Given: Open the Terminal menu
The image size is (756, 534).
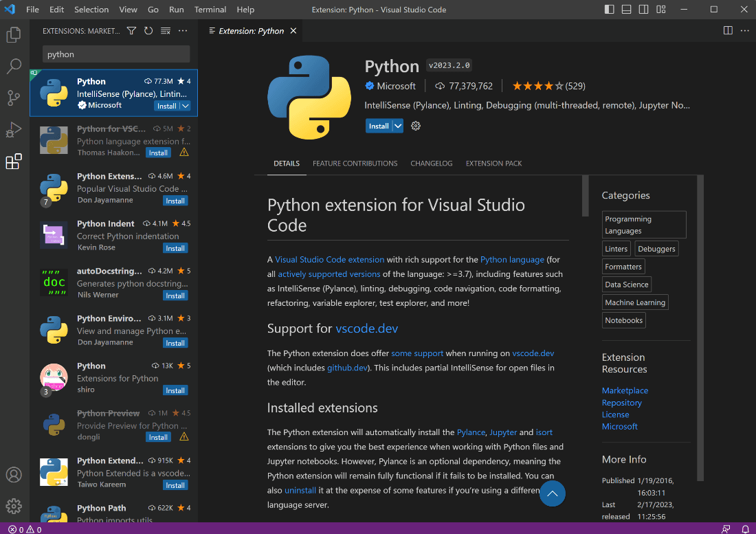Looking at the screenshot, I should pos(210,10).
